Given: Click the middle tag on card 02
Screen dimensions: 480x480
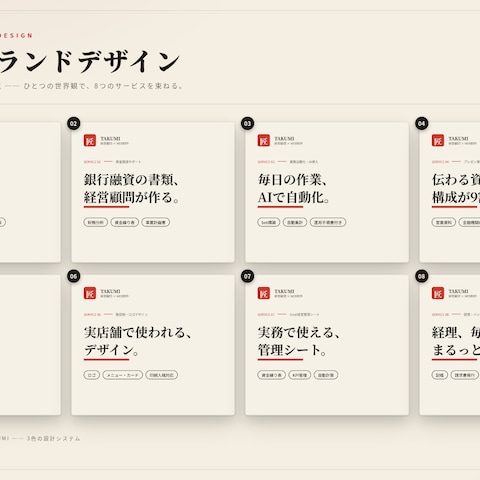Looking at the screenshot, I should point(125,222).
